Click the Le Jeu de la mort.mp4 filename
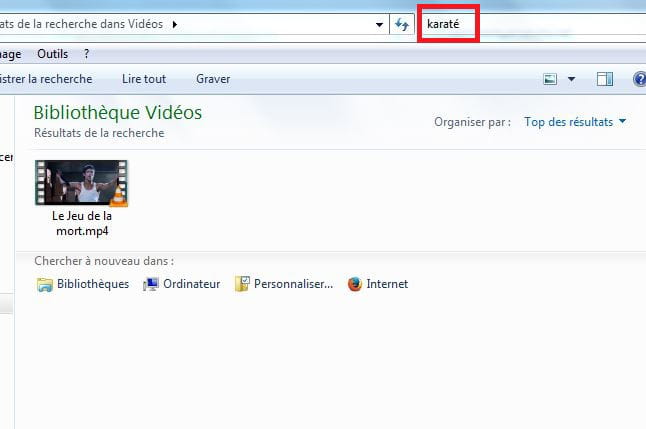This screenshot has width=646, height=429. (82, 223)
